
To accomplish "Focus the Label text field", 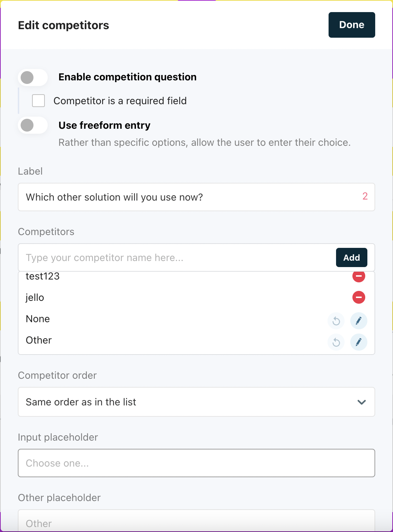I will [x=197, y=197].
